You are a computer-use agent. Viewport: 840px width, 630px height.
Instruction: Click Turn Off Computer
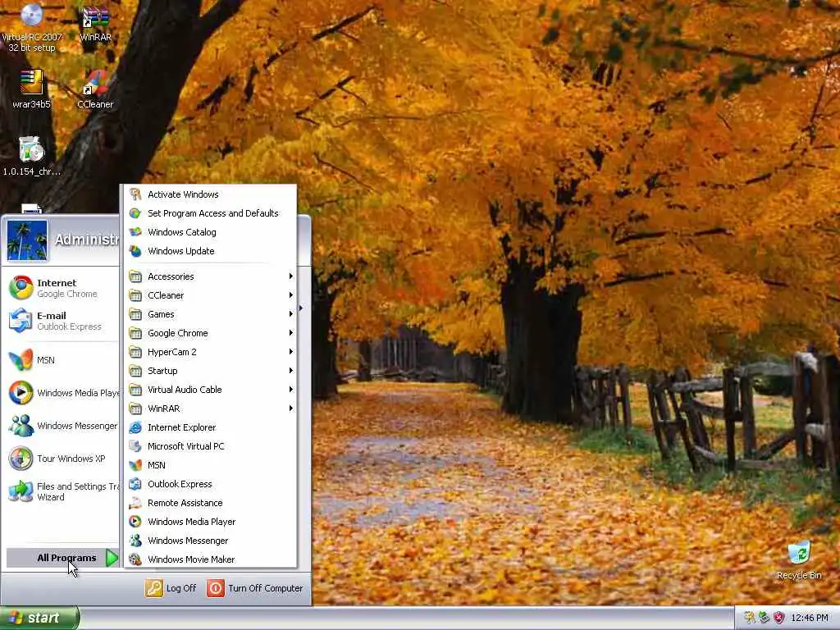click(x=255, y=588)
